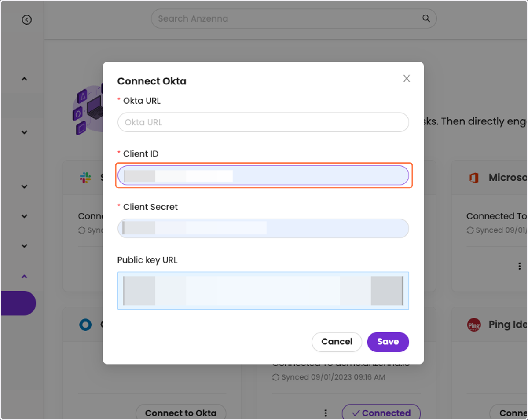The height and width of the screenshot is (420, 528).
Task: Click the Okta URL label
Action: click(x=142, y=101)
